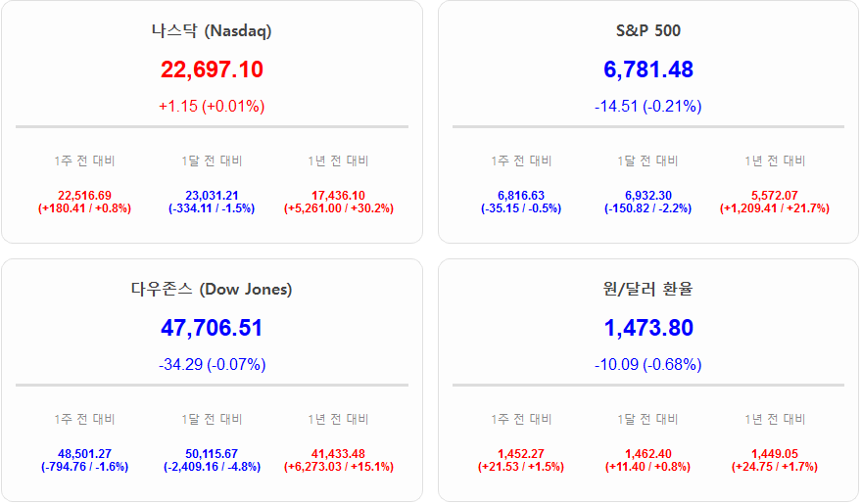This screenshot has width=861, height=504.
Task: Click the 나스닥 (Nasdaq) card title
Action: 212,30
